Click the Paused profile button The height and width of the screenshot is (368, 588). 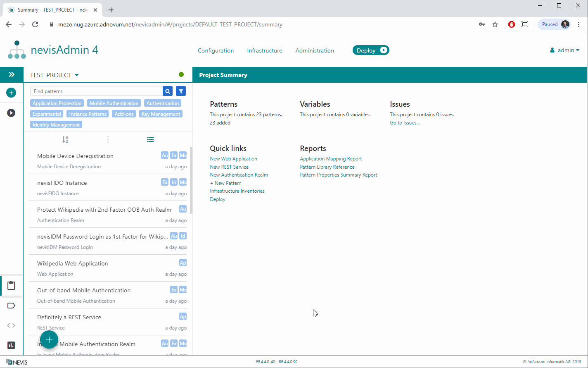[x=554, y=24]
